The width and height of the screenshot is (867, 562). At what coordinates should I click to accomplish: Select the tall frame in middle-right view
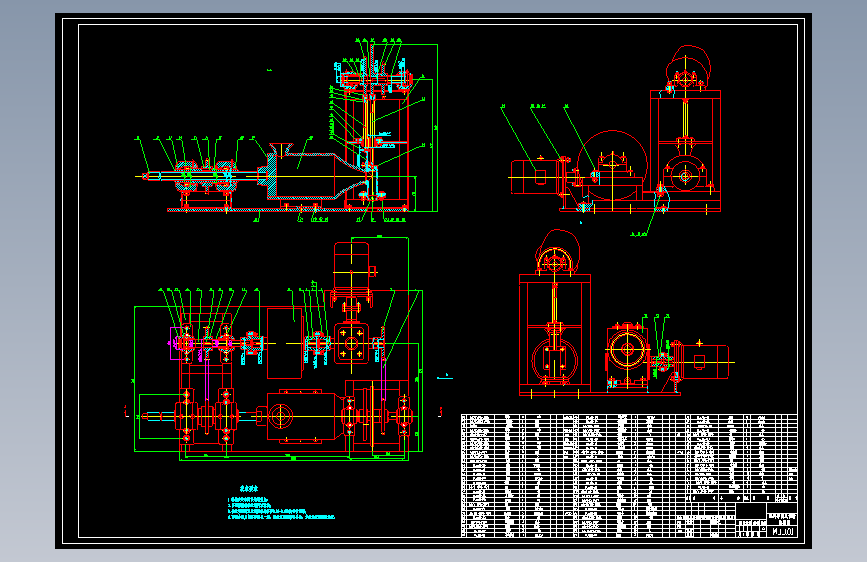555,333
